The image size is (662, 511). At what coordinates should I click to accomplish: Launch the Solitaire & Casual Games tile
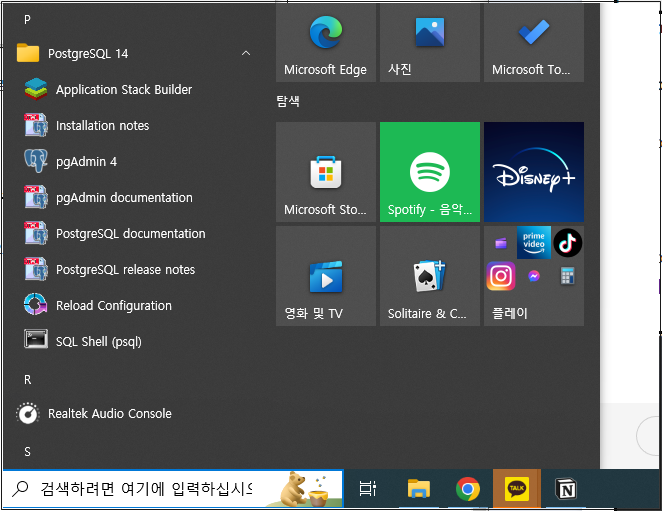[429, 276]
